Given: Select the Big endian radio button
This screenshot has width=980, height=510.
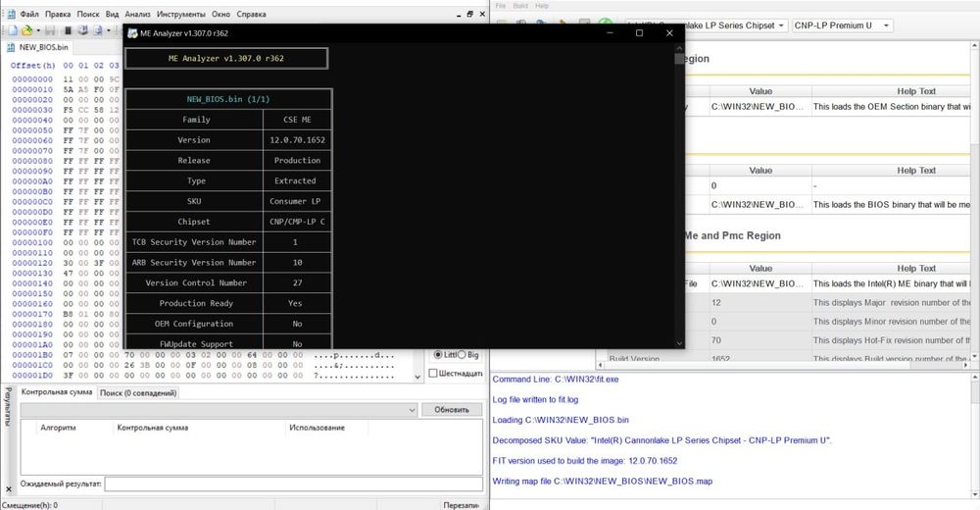Looking at the screenshot, I should click(462, 355).
